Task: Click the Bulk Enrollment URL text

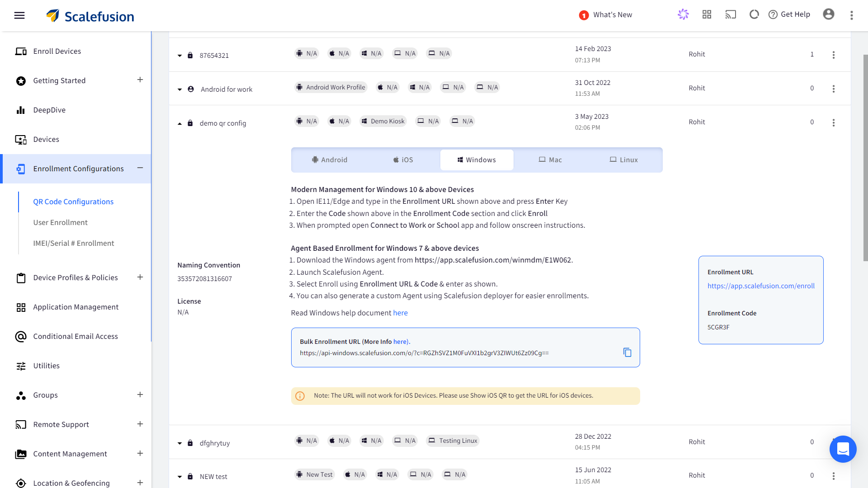Action: 424,353
